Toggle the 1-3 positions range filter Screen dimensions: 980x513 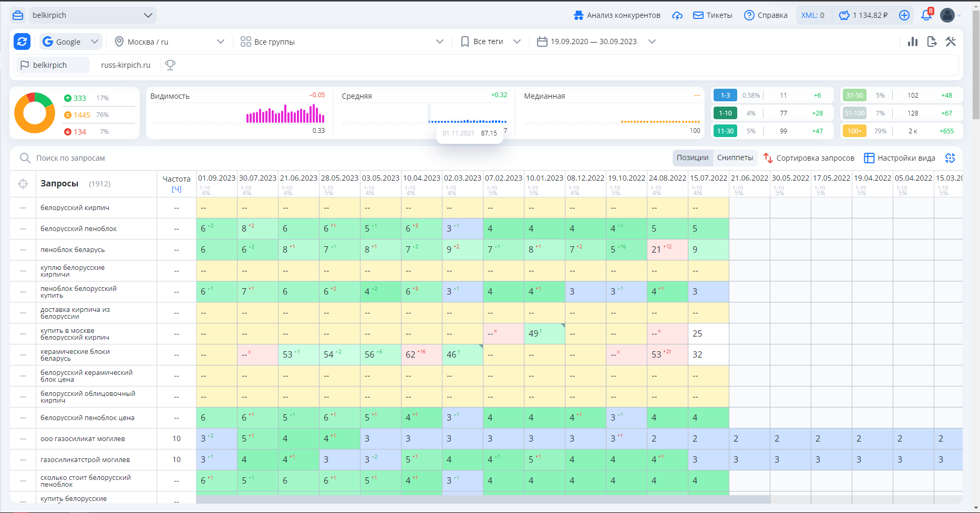click(725, 95)
